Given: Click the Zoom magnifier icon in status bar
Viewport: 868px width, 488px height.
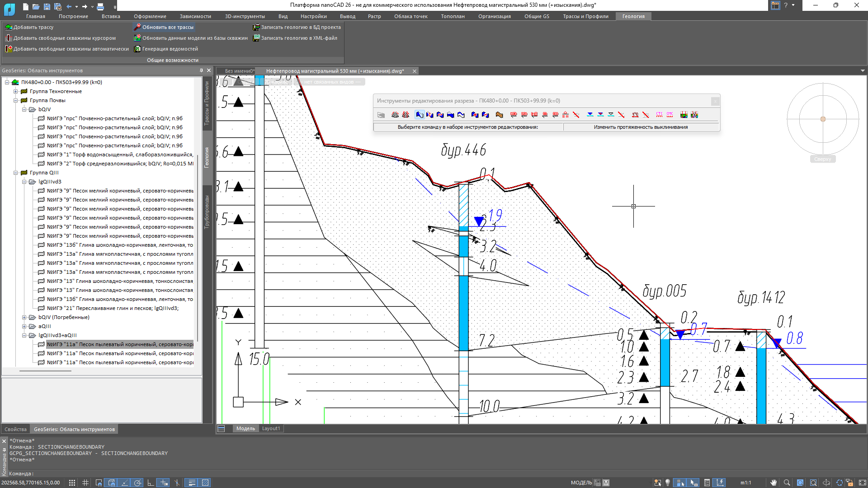Looking at the screenshot, I should click(x=787, y=483).
